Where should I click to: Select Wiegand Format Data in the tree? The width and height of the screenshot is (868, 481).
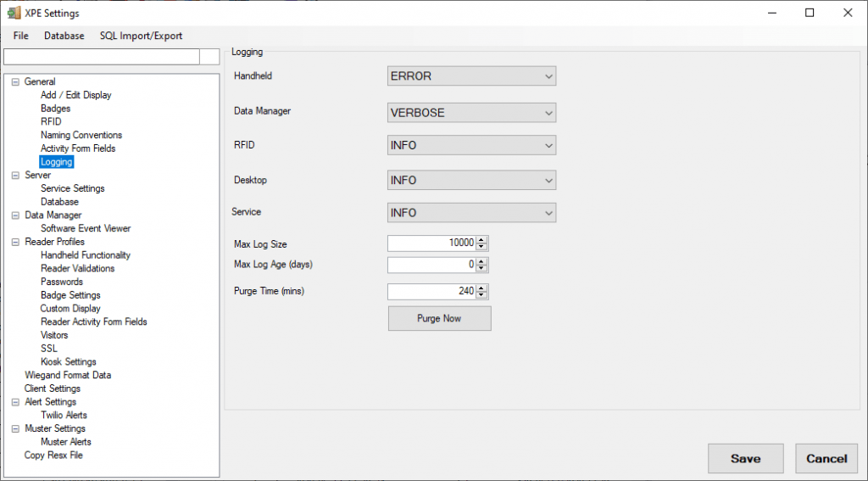68,375
